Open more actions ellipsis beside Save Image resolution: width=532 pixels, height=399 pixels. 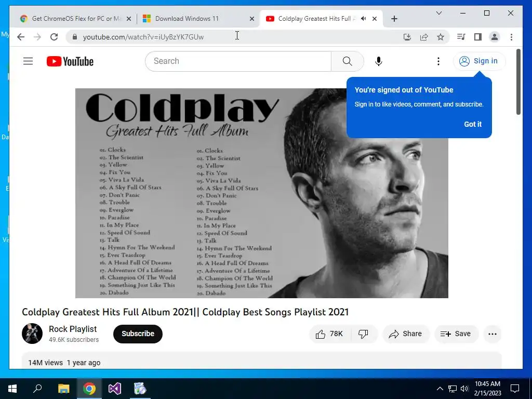[x=493, y=334]
